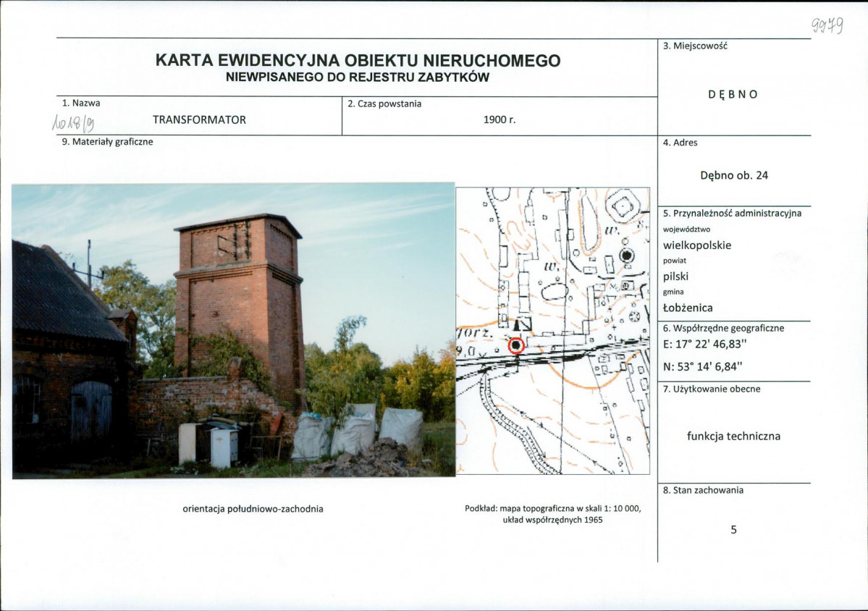Select the Miejscowość entry DĘBNO
The height and width of the screenshot is (611, 868).
click(x=733, y=93)
